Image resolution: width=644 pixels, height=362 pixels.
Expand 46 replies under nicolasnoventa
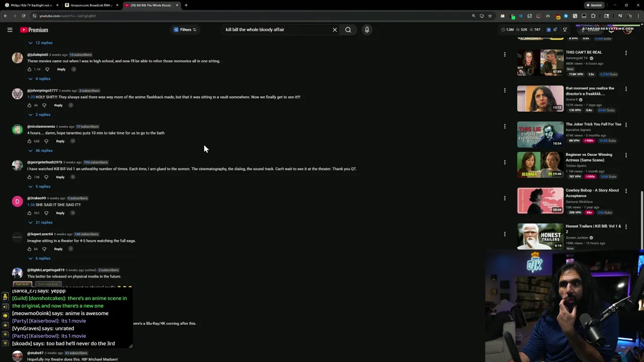(x=40, y=150)
